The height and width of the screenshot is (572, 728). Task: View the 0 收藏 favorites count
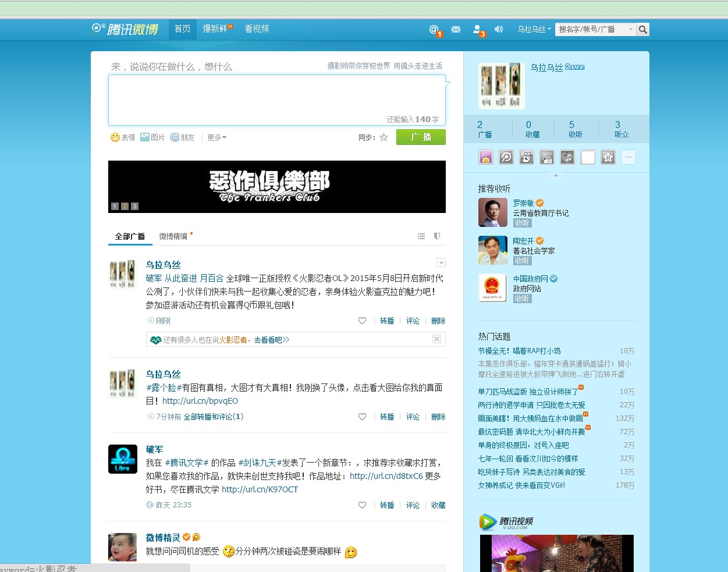tap(532, 129)
